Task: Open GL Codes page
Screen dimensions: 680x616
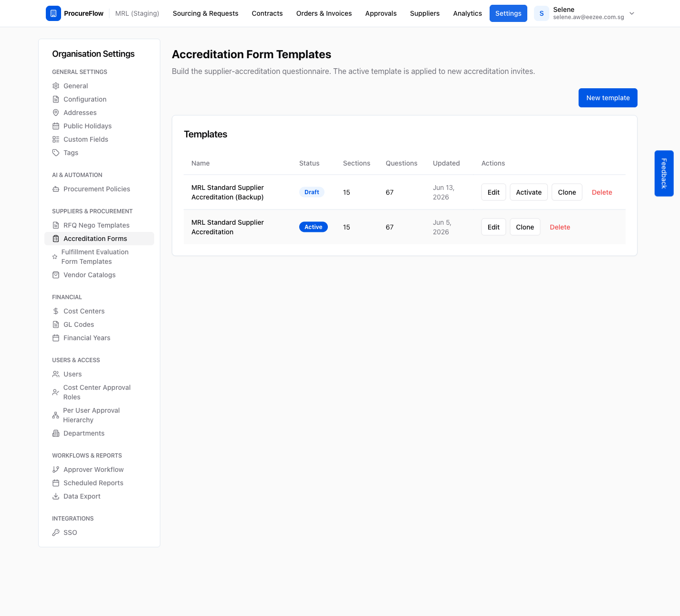Action: coord(99,324)
